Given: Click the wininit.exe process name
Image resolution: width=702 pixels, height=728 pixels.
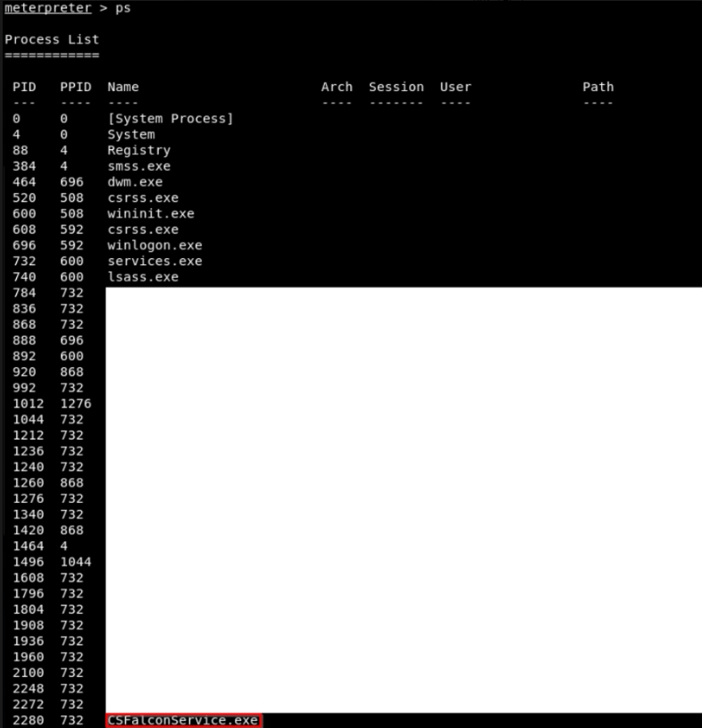Looking at the screenshot, I should point(150,213).
